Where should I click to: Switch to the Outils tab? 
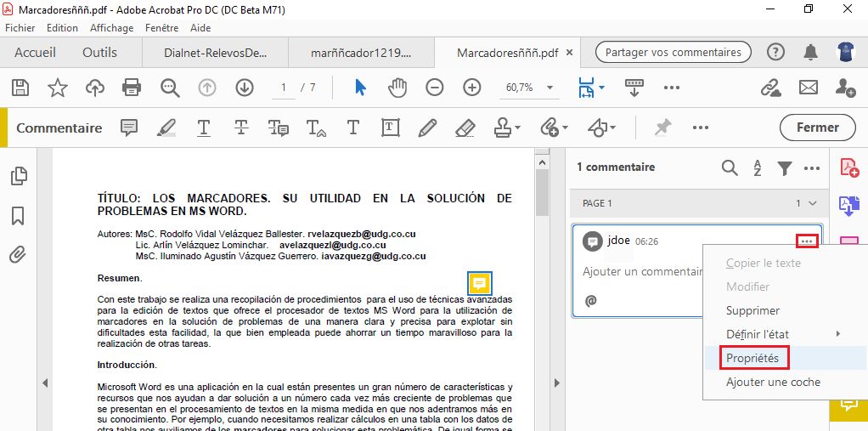99,53
